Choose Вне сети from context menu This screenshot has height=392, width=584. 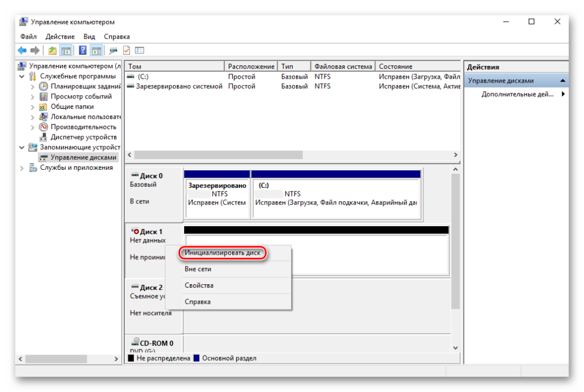coord(228,269)
